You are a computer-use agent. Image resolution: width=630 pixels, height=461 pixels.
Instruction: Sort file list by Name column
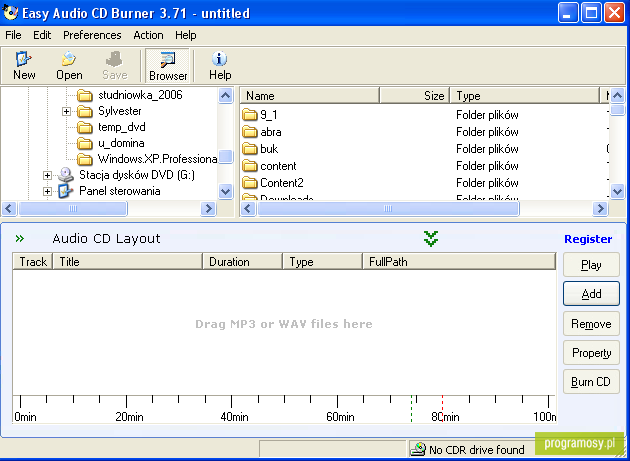point(310,96)
